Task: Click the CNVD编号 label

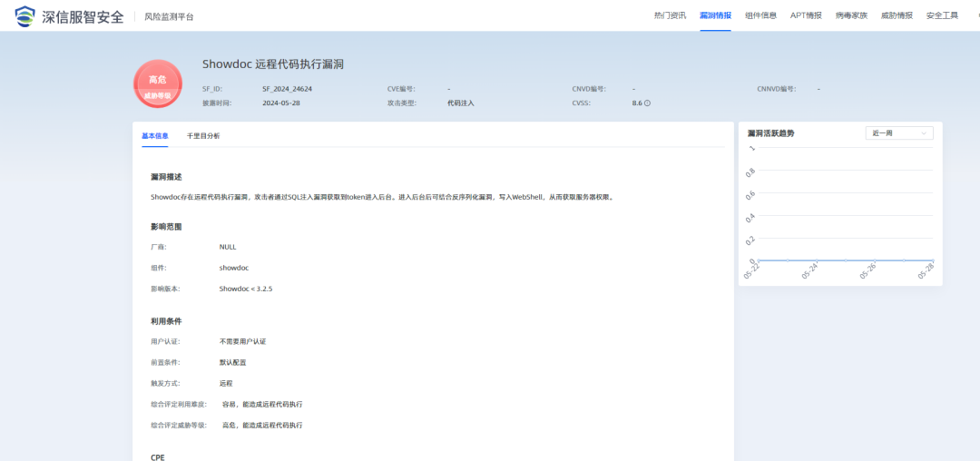Action: (589, 89)
